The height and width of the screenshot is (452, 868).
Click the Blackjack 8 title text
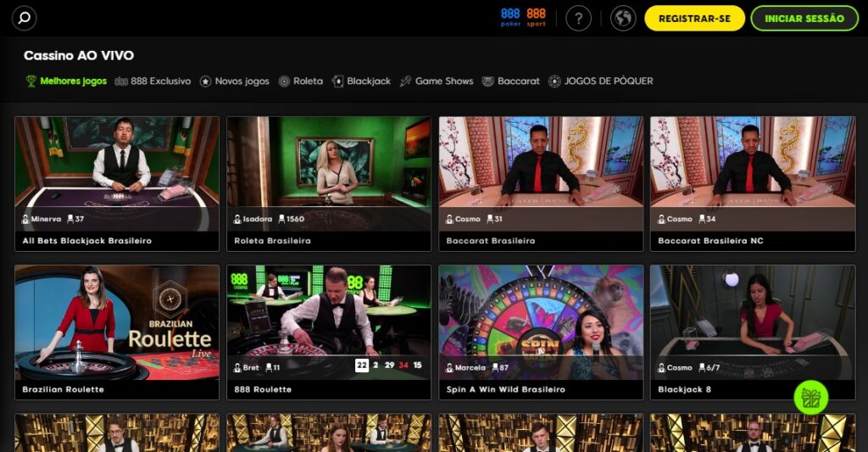684,389
